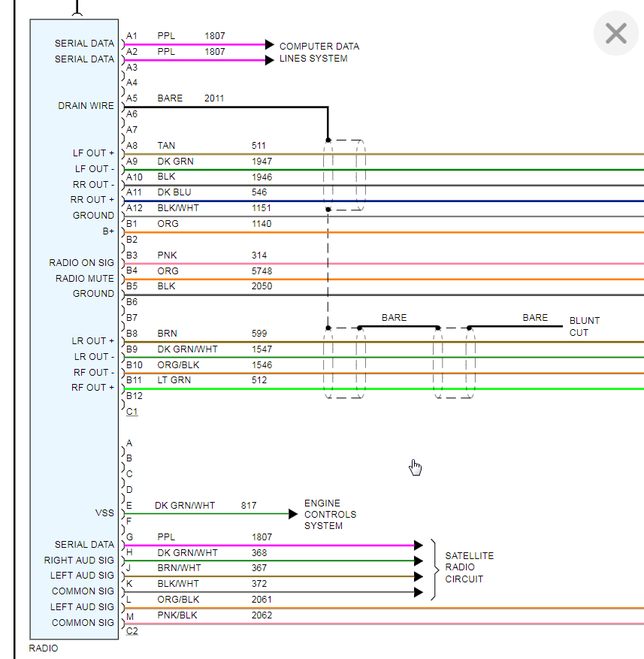Click the ORG 1140 B+ wire label
Image resolution: width=644 pixels, height=659 pixels.
[214, 224]
